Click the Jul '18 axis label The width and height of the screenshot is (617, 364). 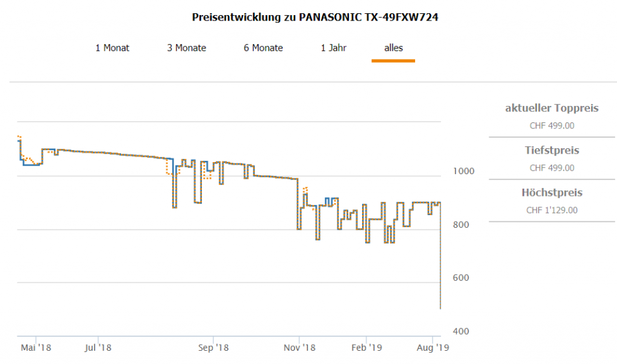98,348
